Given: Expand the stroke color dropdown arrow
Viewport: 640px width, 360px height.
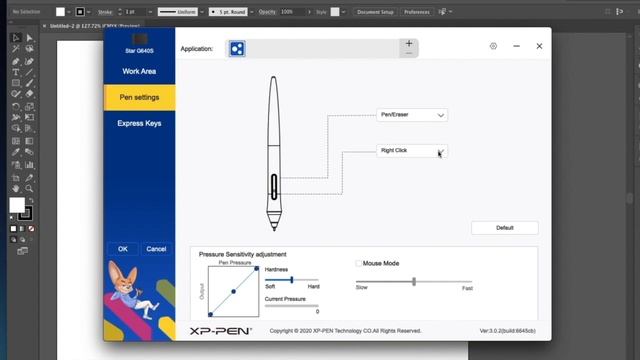Looking at the screenshot, I should (x=89, y=12).
